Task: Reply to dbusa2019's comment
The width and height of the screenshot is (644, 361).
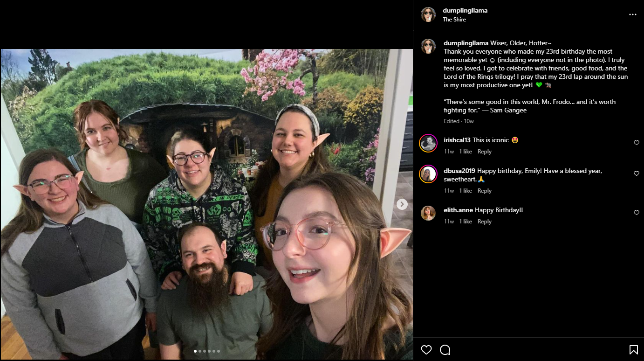Action: coord(485,191)
